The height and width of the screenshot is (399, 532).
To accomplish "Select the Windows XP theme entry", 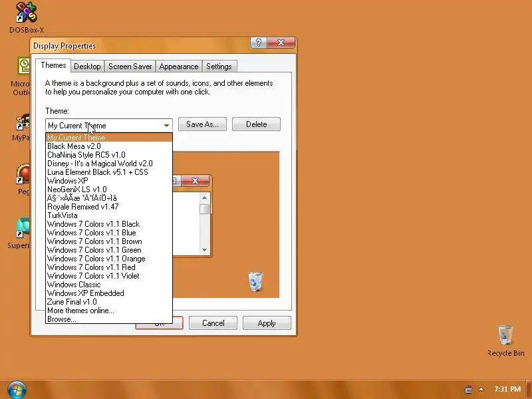I will coord(109,181).
